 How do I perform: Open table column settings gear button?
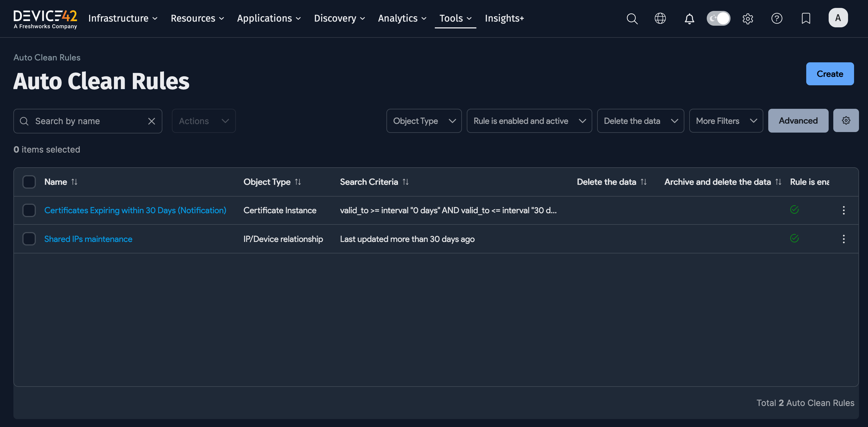pyautogui.click(x=846, y=121)
